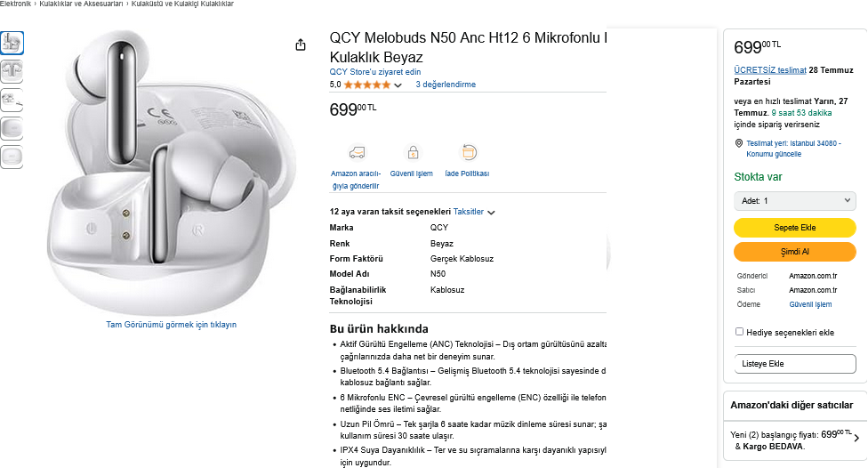Expand the rating breakdown chevron
The image size is (868, 468).
(x=398, y=85)
